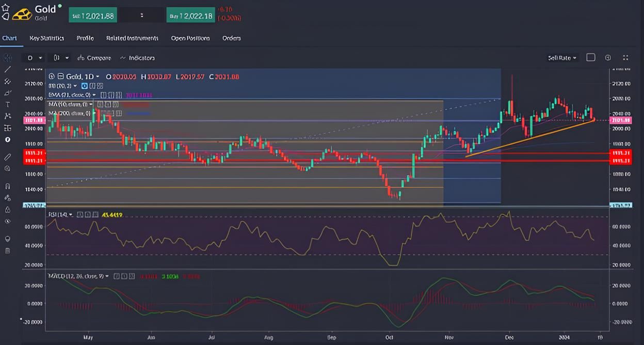The width and height of the screenshot is (644, 345).
Task: Open the Sell Rate dropdown
Action: point(562,58)
